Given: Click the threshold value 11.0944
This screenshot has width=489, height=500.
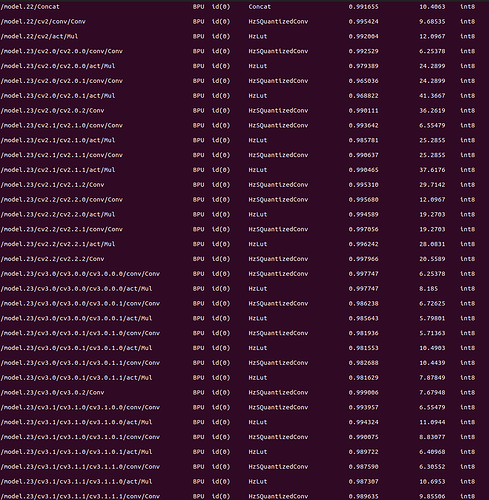Looking at the screenshot, I should [x=432, y=422].
